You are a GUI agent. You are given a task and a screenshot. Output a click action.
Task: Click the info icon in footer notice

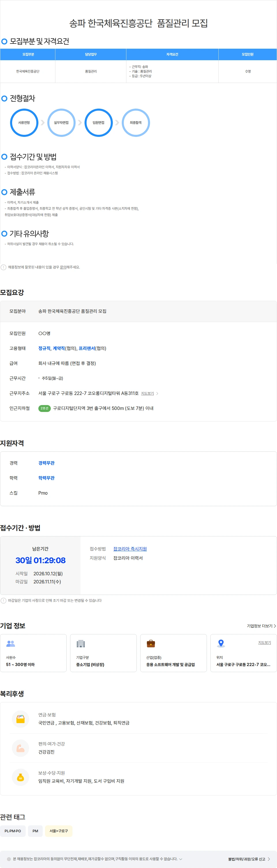tap(9, 859)
